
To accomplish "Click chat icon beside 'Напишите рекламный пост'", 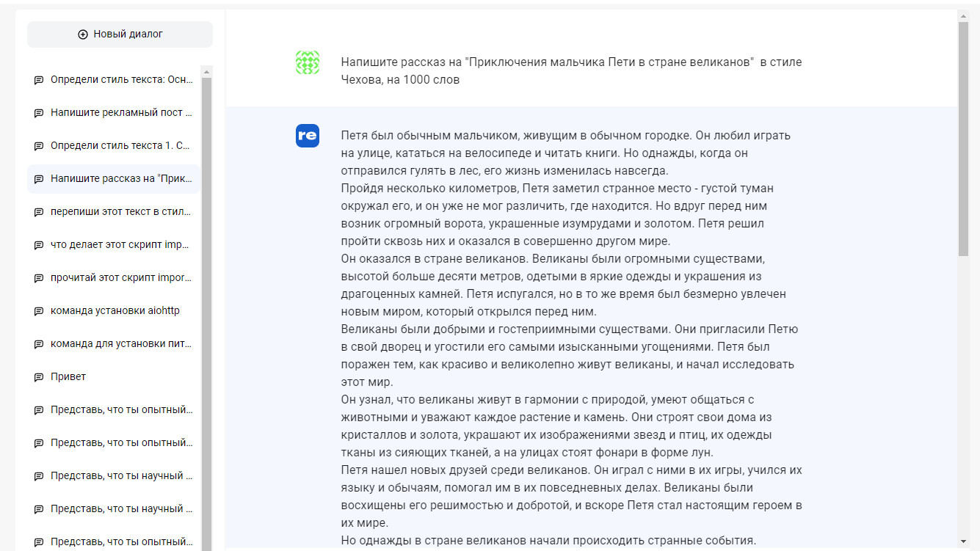I will tap(39, 113).
